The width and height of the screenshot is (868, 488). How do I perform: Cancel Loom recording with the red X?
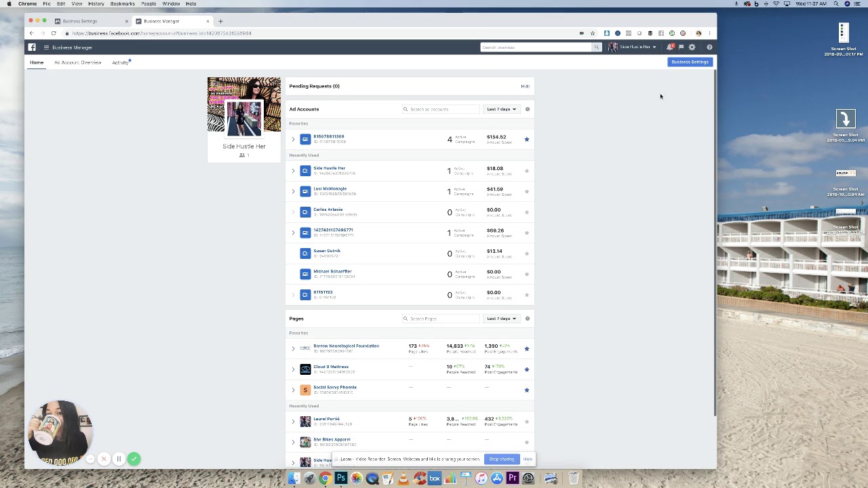pos(104,459)
